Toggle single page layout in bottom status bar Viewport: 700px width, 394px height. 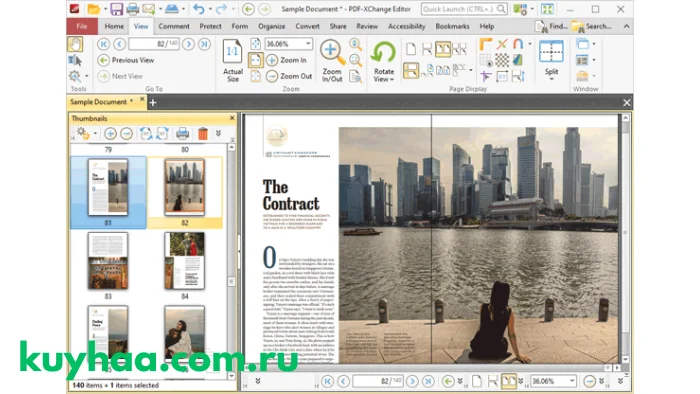pos(477,381)
